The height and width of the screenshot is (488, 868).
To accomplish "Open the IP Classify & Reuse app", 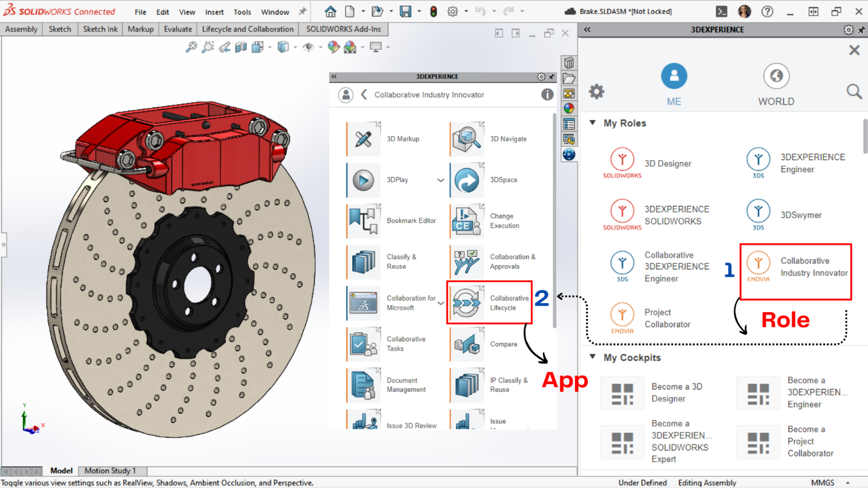I will coord(467,385).
